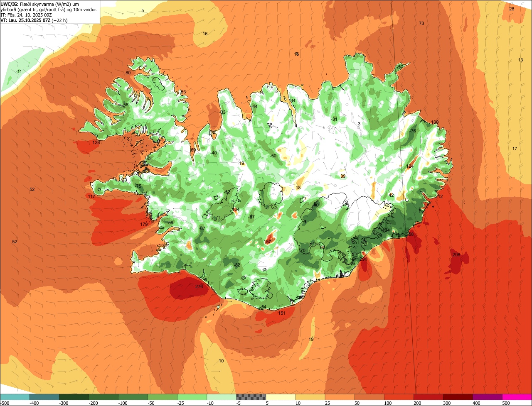Screen dimensions: 532x406
Task: Click the 'VT: Lau. 25.10.2025 07Z (+22 h)' line
Action: pyautogui.click(x=34, y=20)
